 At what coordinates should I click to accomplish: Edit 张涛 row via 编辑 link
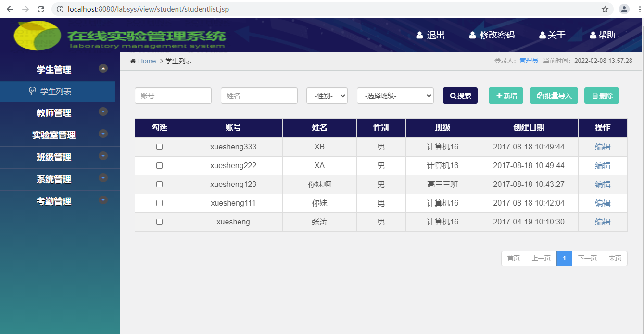pos(603,222)
